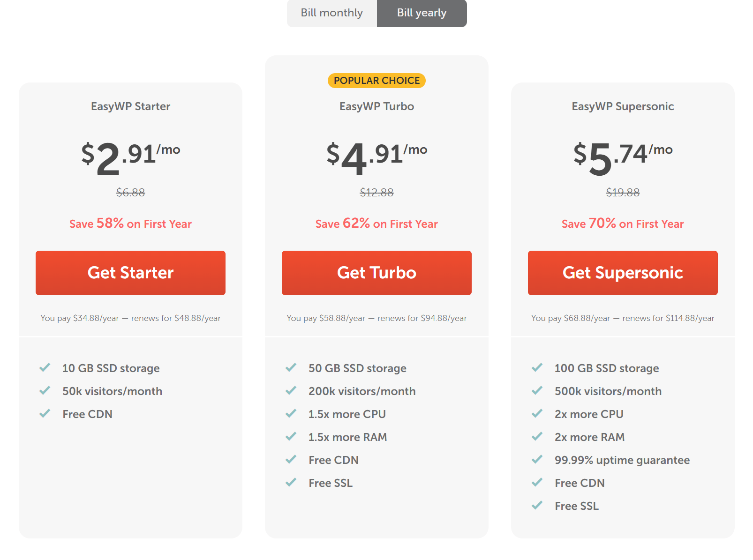Select the Bill yearly option
753x560 pixels.
422,13
